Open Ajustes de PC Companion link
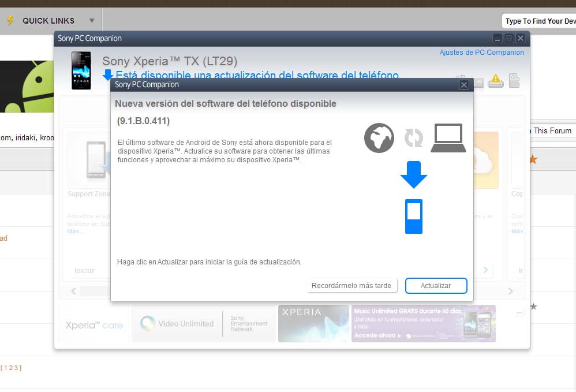Viewport: 576px width, 392px height. 481,52
